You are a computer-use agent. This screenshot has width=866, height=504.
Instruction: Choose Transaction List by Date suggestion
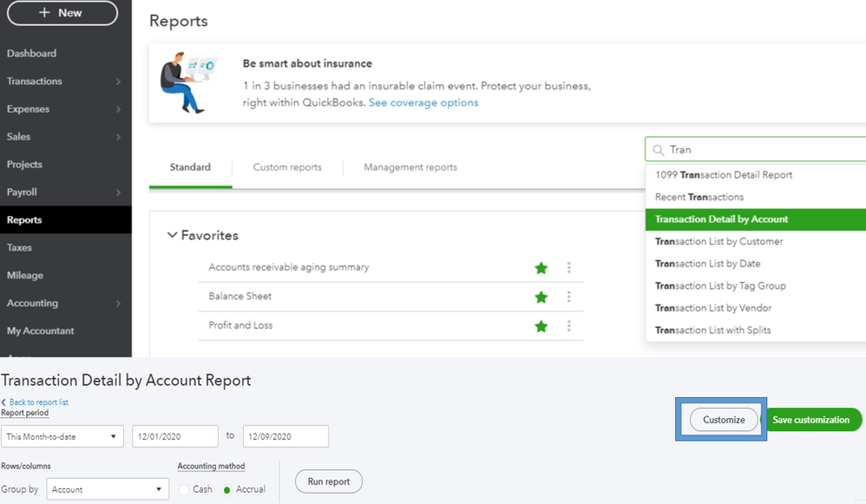pyautogui.click(x=707, y=264)
